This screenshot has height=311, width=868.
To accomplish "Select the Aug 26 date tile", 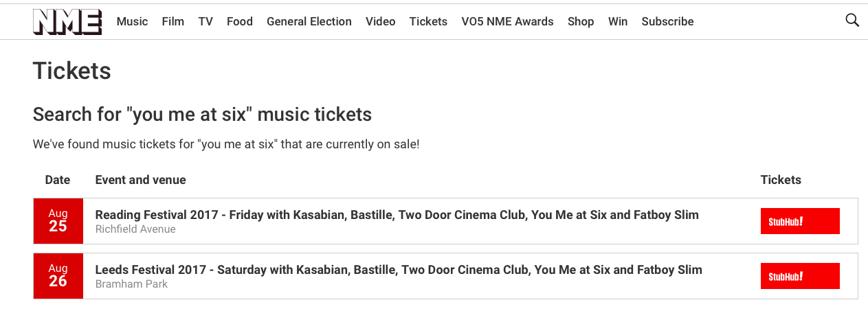I will point(58,276).
